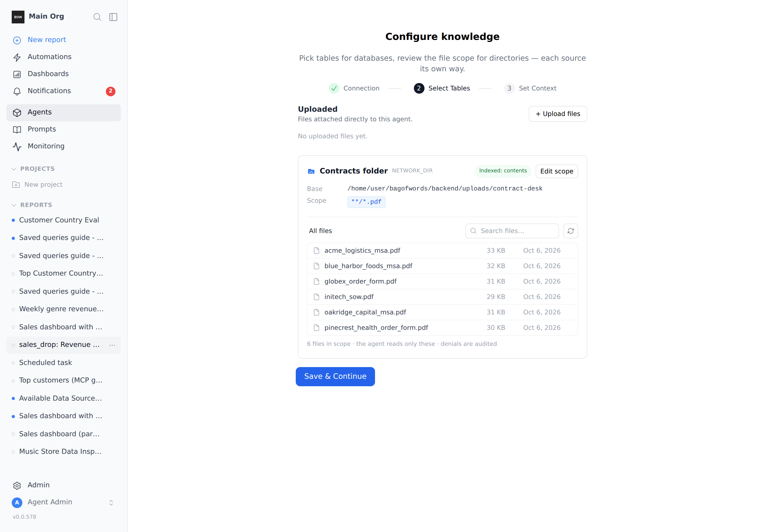Click the New report plus icon
Screen dimensions: 766x532
click(17, 40)
